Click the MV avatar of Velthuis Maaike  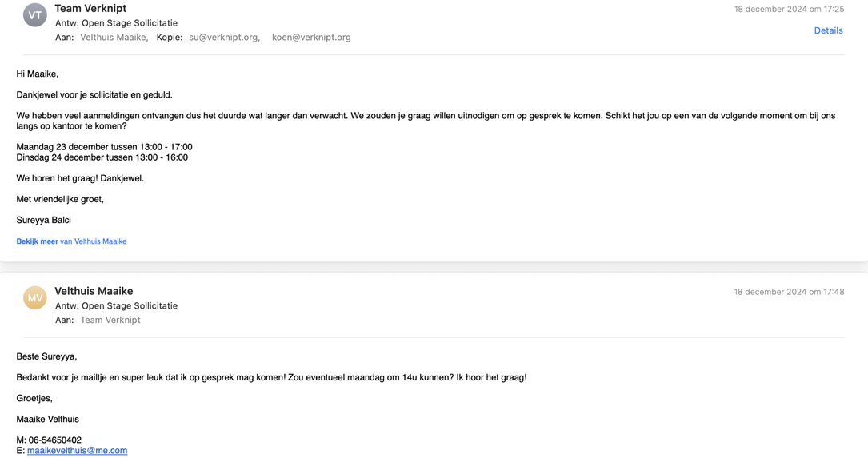coord(35,297)
